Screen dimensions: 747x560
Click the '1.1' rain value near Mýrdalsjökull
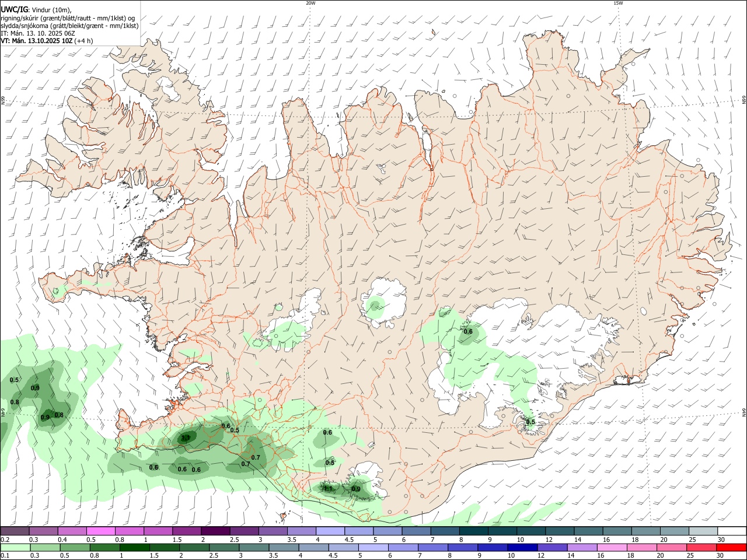[x=328, y=489]
